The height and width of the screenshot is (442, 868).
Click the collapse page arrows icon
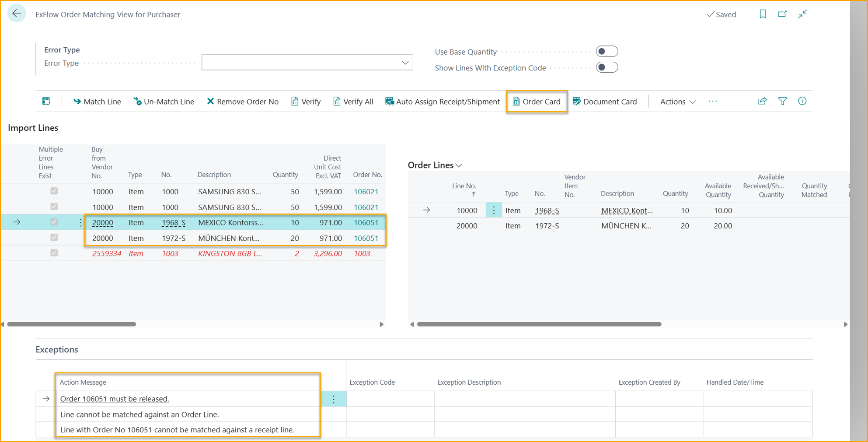802,14
